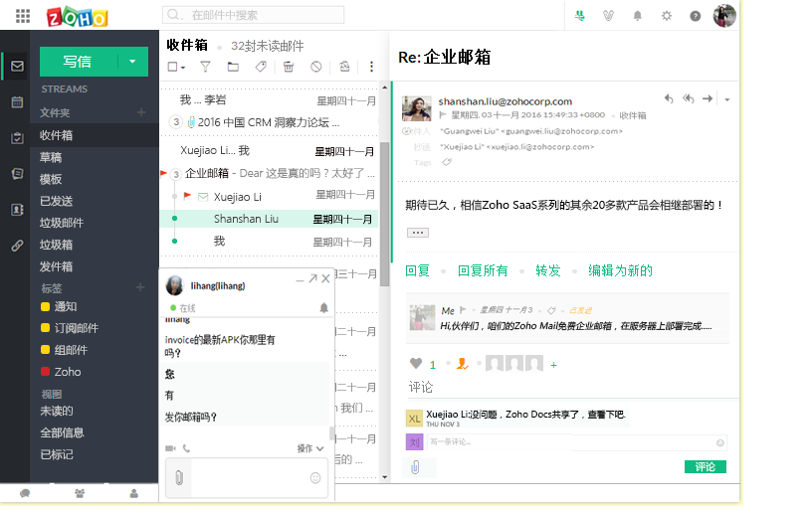
Task: Click the filter funnel icon in toolbar
Action: click(205, 67)
